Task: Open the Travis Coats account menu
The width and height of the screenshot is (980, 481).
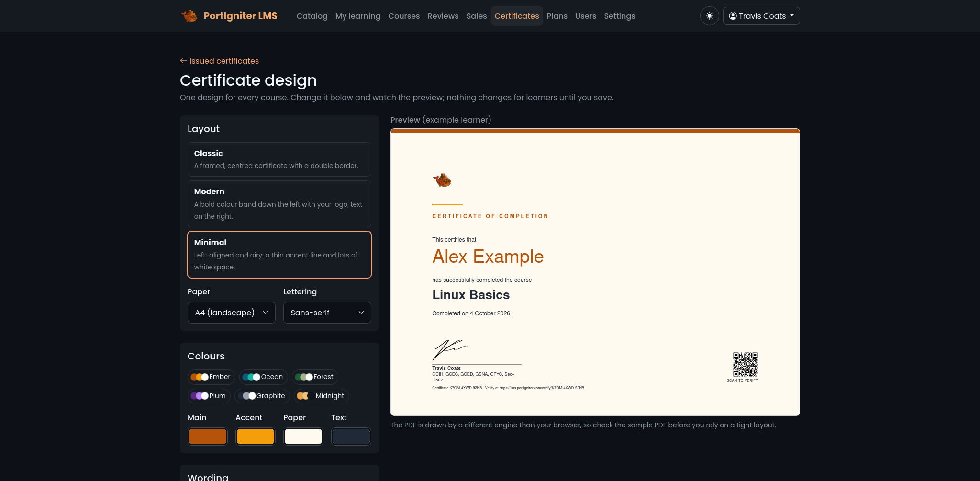Action: (761, 16)
